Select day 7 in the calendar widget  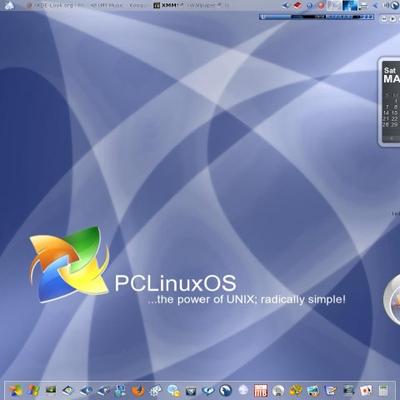(387, 107)
